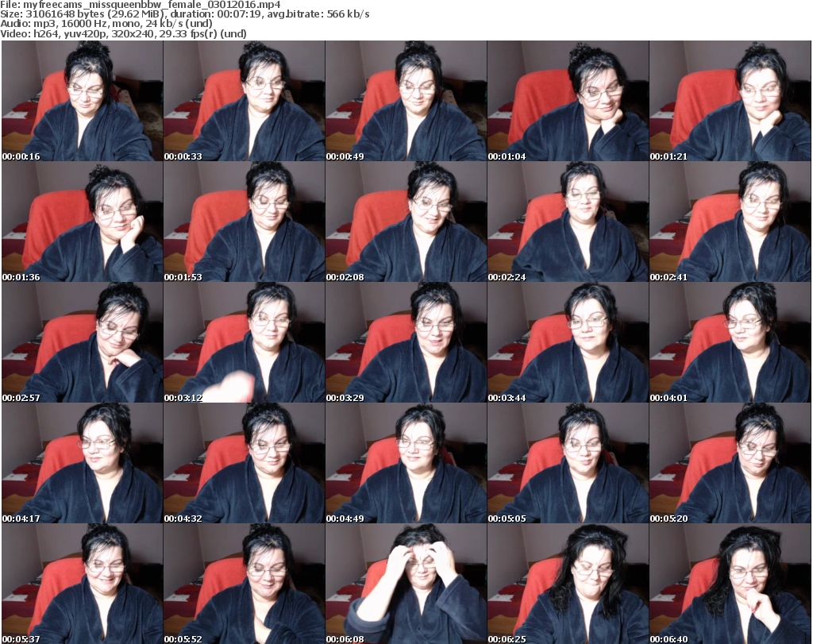Choose the frame marked 00:06:08

click(x=406, y=584)
